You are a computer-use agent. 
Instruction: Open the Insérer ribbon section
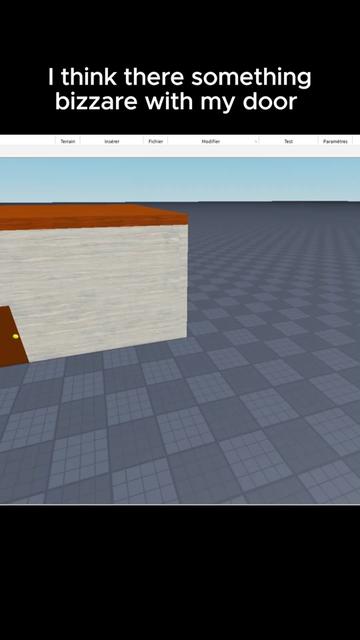(111, 141)
